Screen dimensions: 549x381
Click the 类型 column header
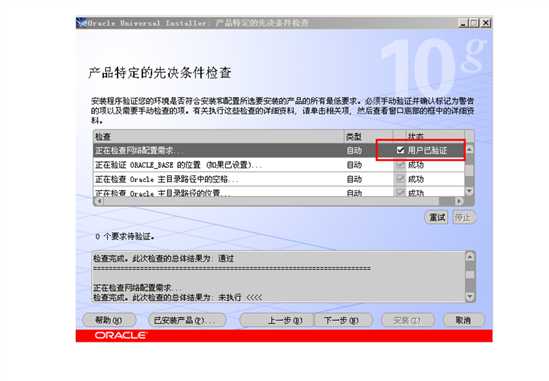click(368, 137)
